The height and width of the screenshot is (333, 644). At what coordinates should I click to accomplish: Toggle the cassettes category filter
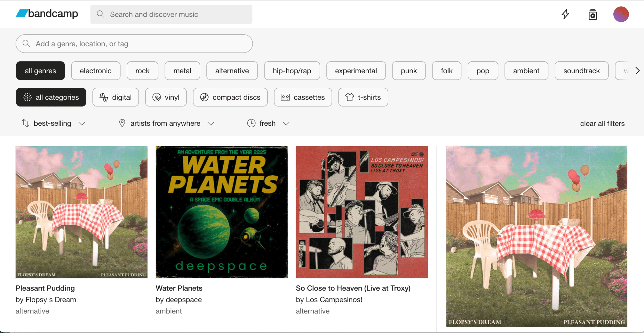[x=303, y=97]
